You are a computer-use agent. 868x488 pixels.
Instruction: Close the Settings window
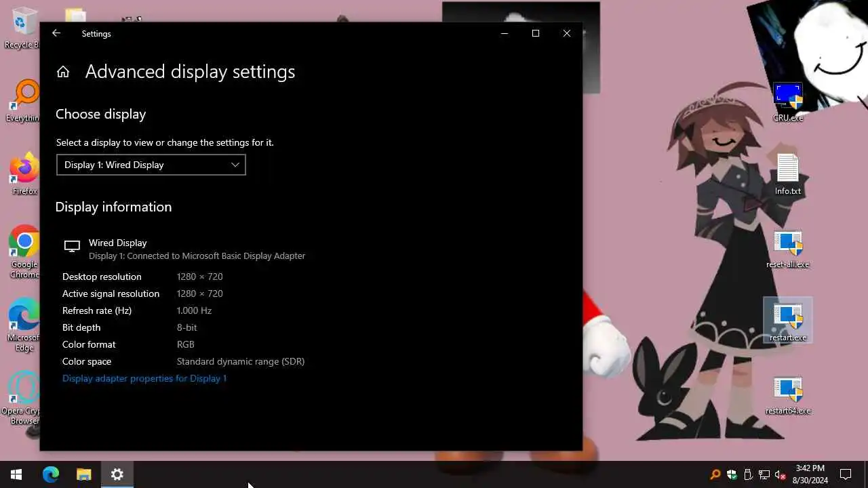coord(567,33)
